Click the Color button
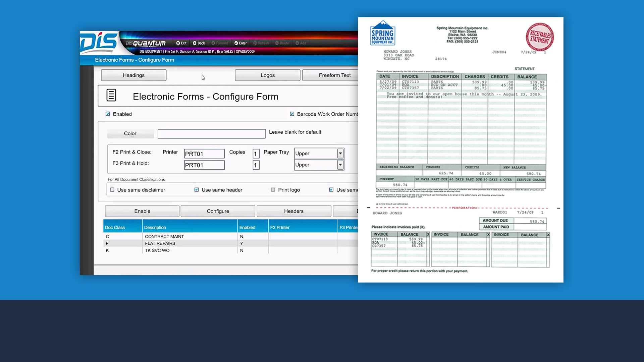This screenshot has height=362, width=644. pyautogui.click(x=130, y=133)
